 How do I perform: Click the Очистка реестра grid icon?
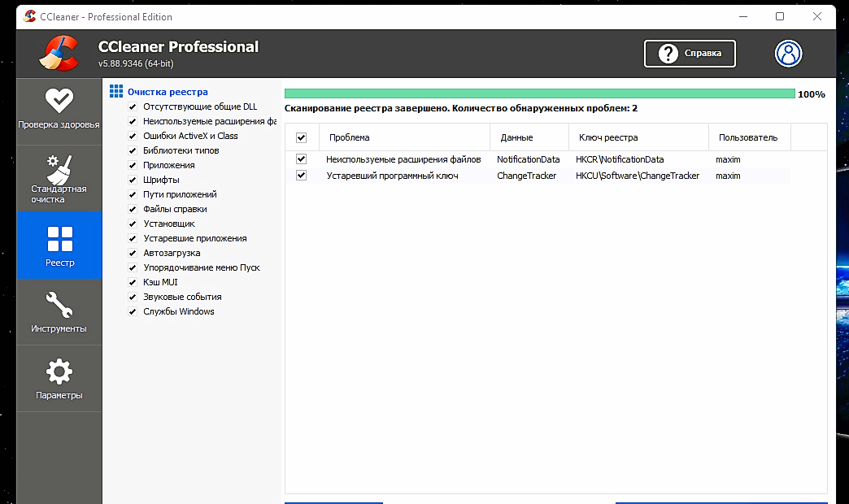click(x=115, y=91)
